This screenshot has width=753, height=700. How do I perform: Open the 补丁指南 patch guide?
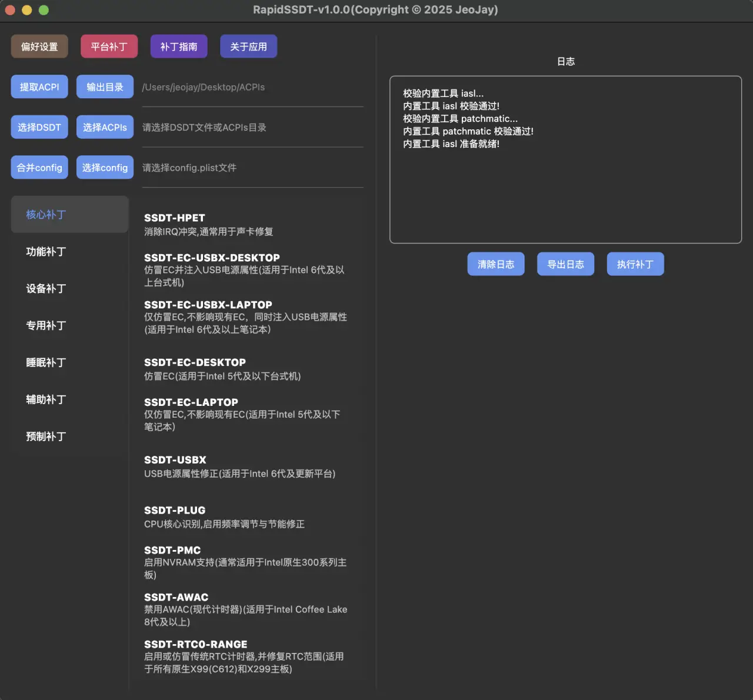(x=179, y=46)
